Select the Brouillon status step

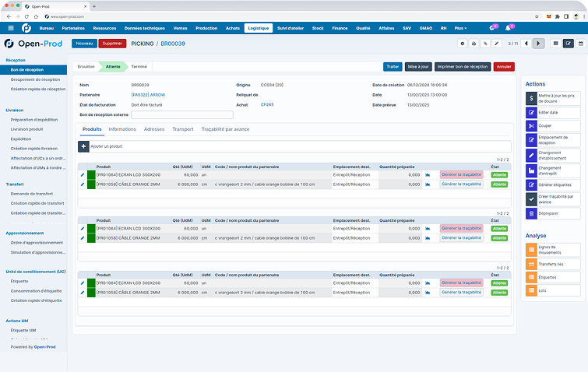pyautogui.click(x=86, y=67)
